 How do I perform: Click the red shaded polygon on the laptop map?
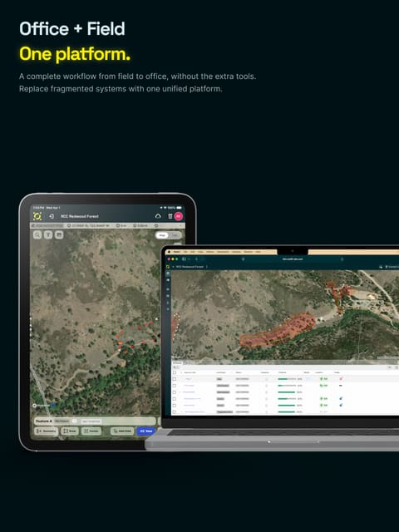point(278,332)
